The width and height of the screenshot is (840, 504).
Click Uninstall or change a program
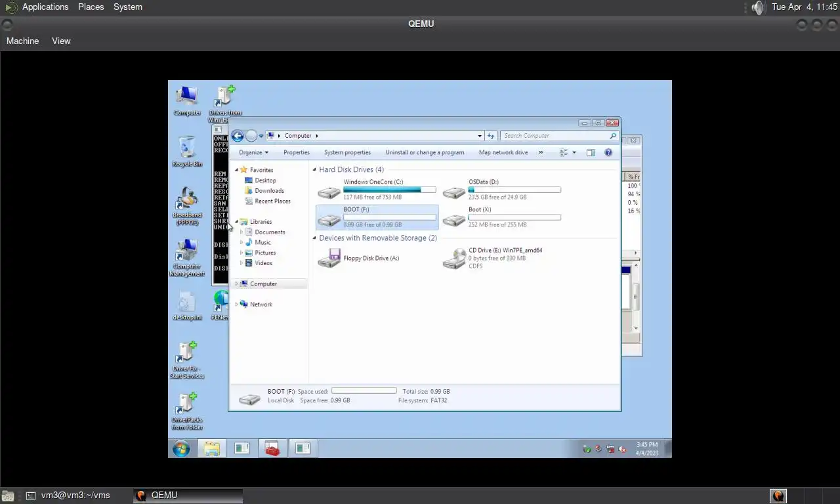tap(425, 152)
